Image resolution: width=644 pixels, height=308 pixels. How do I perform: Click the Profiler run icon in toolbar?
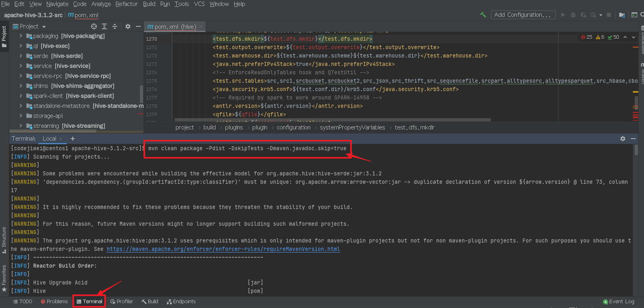click(x=593, y=15)
